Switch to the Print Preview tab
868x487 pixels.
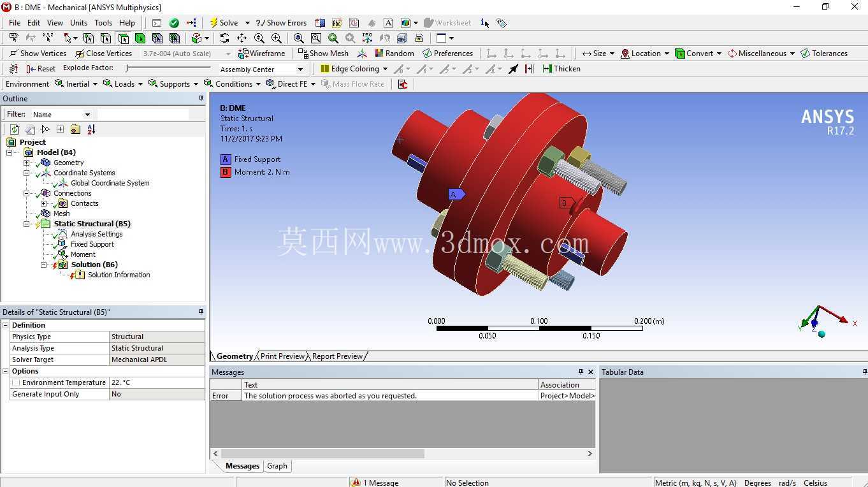pyautogui.click(x=282, y=356)
